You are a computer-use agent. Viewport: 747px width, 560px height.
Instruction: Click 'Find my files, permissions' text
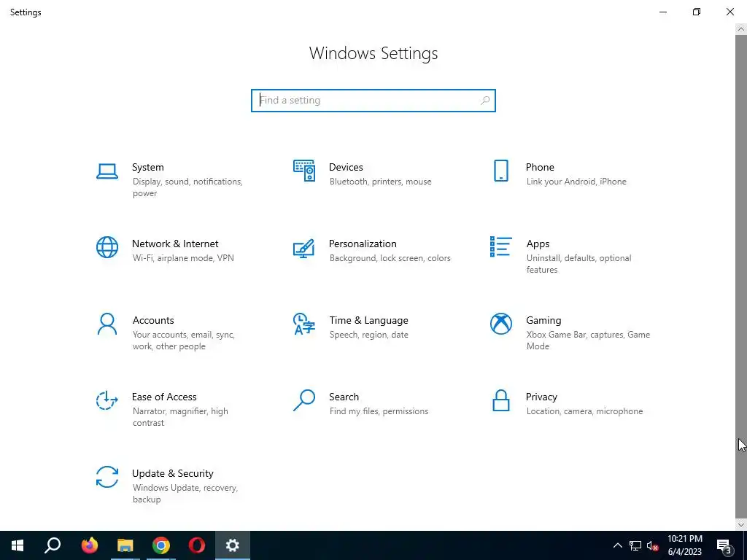tap(379, 411)
